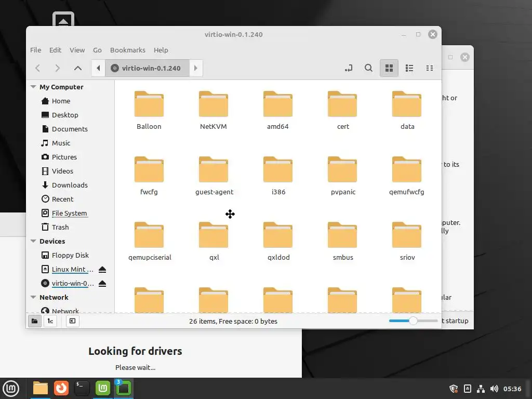The width and height of the screenshot is (532, 399).
Task: Select the data folder
Action: point(407,110)
